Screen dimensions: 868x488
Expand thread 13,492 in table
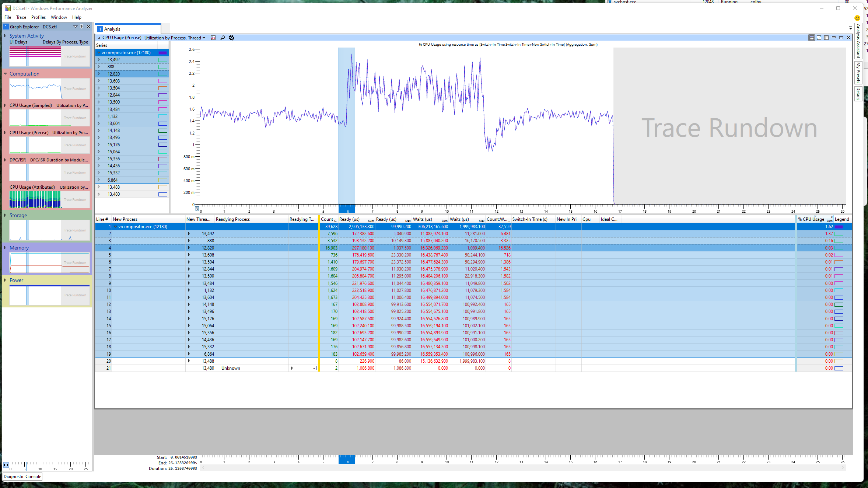point(189,234)
